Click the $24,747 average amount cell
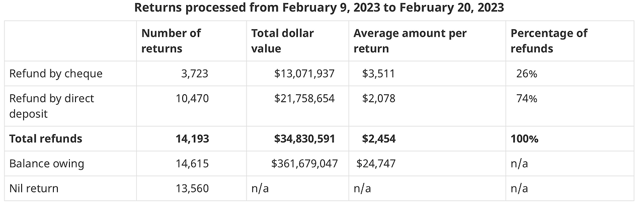This screenshot has width=644, height=206. click(376, 163)
